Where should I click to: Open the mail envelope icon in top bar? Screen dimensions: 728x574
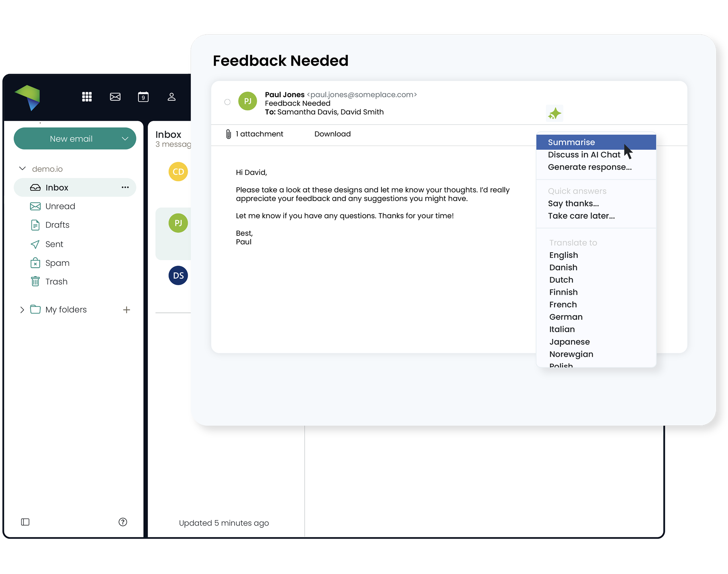(115, 97)
